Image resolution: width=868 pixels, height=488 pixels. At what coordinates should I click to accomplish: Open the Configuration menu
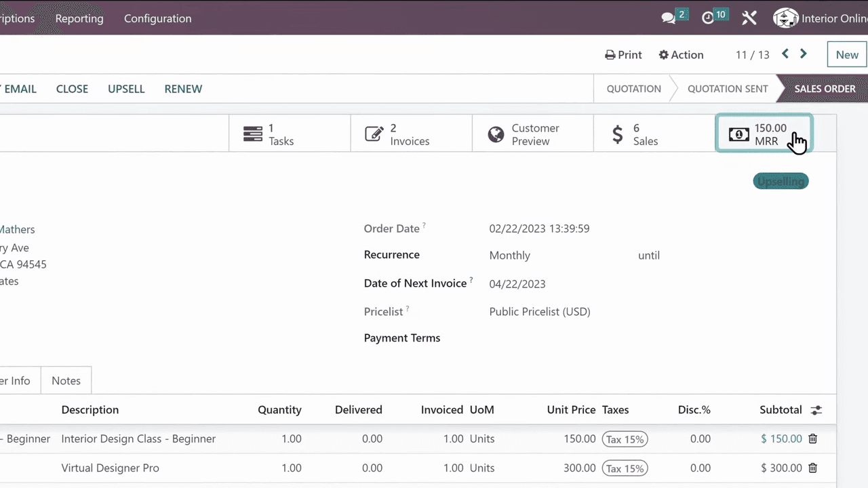[x=157, y=18]
